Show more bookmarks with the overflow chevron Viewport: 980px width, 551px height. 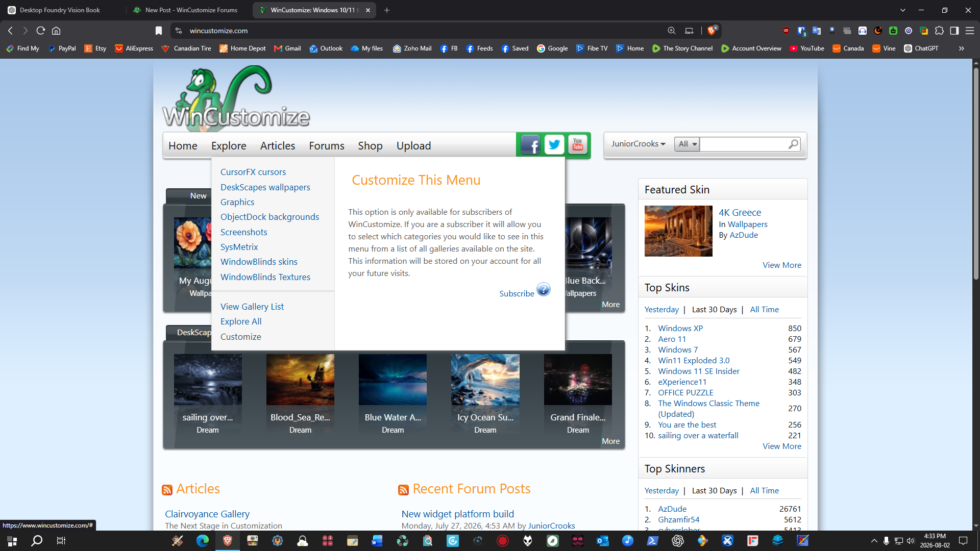pos(962,48)
